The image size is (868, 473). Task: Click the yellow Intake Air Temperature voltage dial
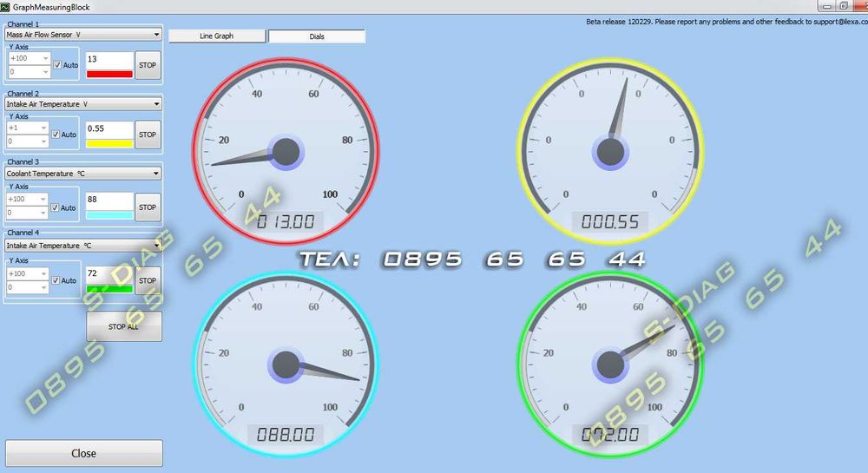[610, 152]
